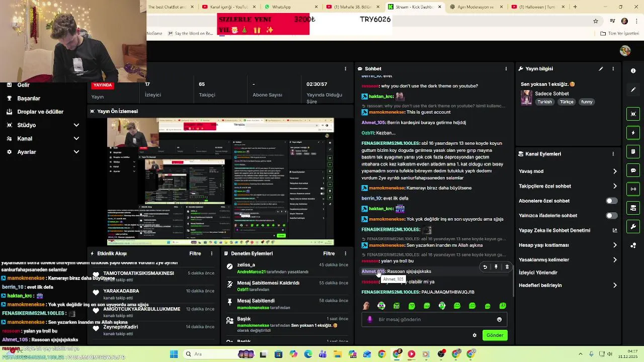Open Yapay Zeka ile Sohbet Denetimi external link
This screenshot has height=362, width=644.
[615, 230]
